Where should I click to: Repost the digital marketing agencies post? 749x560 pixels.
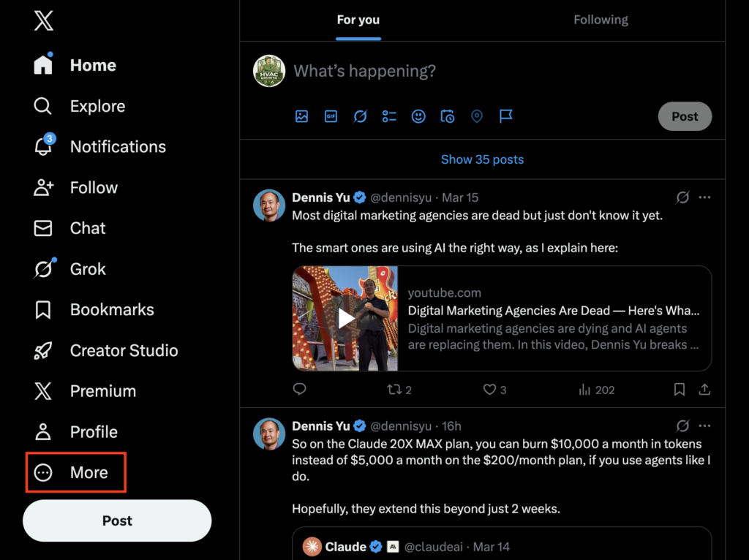[x=395, y=390]
